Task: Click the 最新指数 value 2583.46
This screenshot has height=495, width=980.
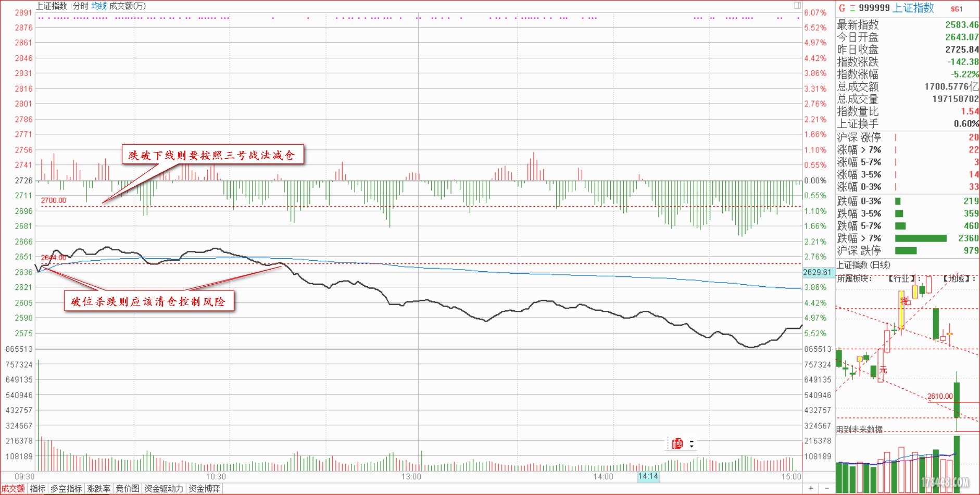Action: (x=962, y=24)
